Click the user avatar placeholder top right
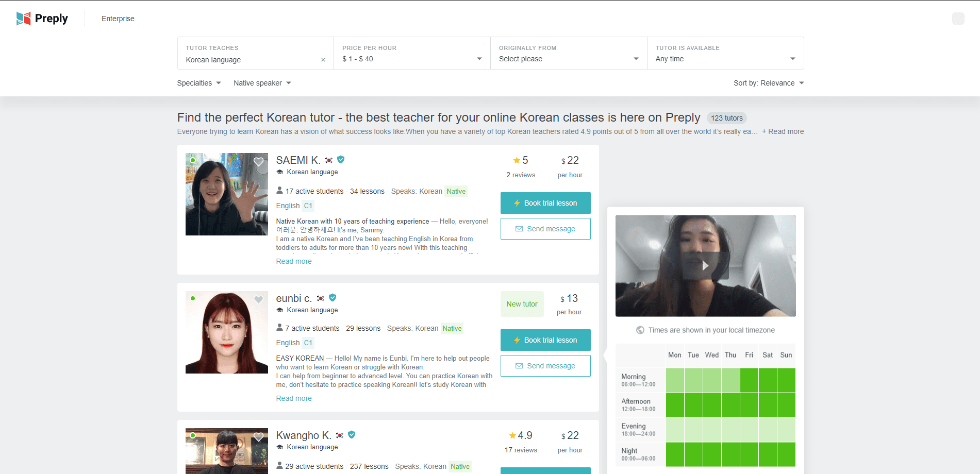The image size is (980, 474). (x=958, y=19)
